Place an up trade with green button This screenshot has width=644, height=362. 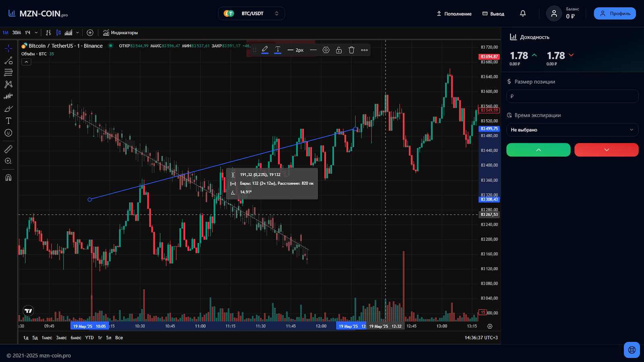pos(539,150)
